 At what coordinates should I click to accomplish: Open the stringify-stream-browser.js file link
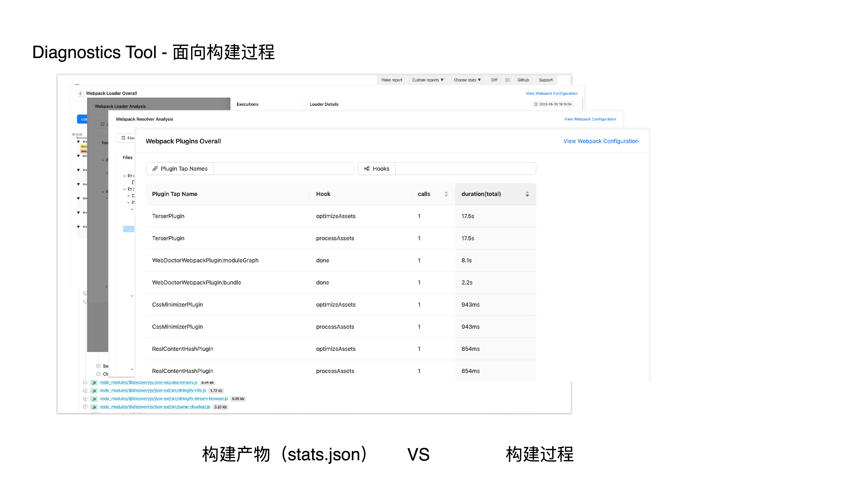[x=163, y=399]
